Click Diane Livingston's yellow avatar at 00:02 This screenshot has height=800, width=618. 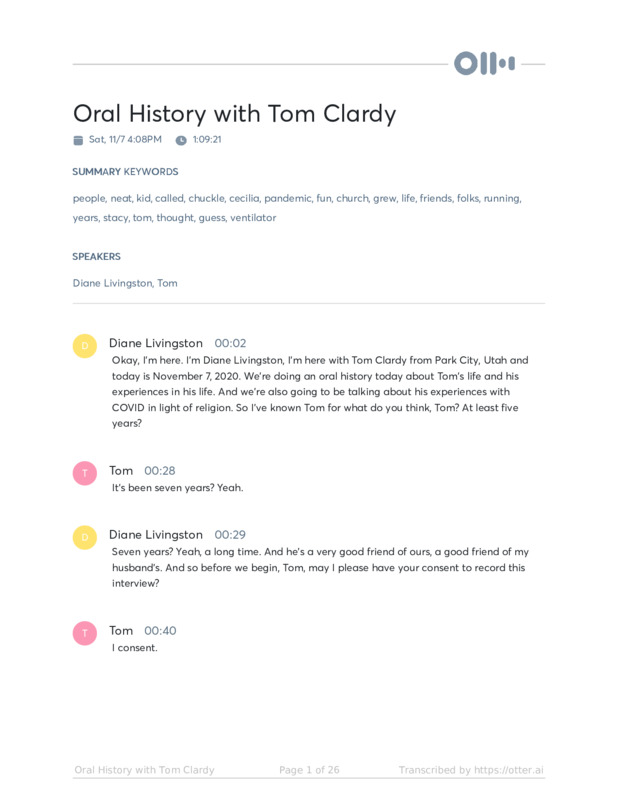(85, 346)
